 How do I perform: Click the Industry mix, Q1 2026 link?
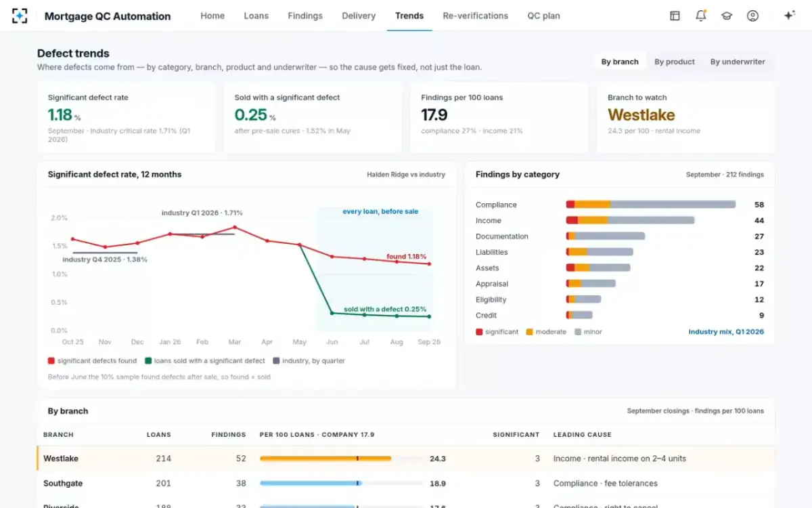(726, 332)
